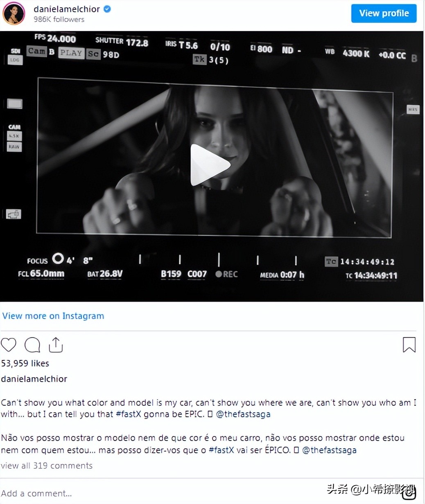Click the verified badge next to danielamelchior

107,9
